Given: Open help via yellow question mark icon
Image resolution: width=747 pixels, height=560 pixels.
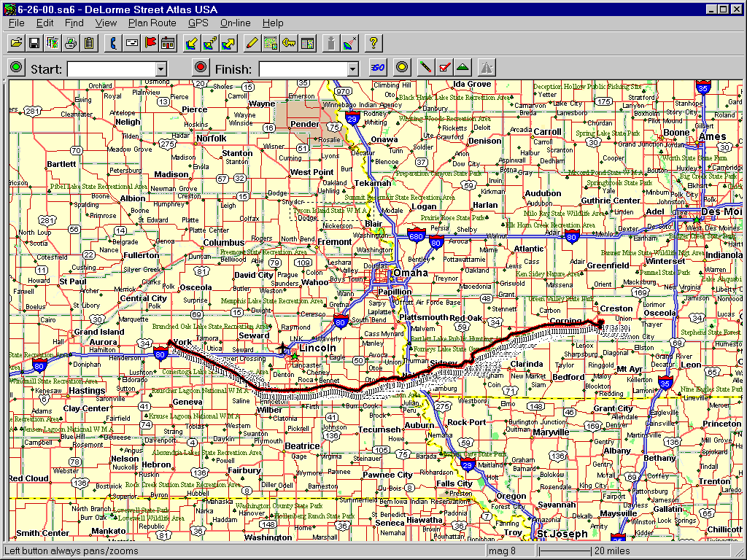Looking at the screenshot, I should point(373,44).
